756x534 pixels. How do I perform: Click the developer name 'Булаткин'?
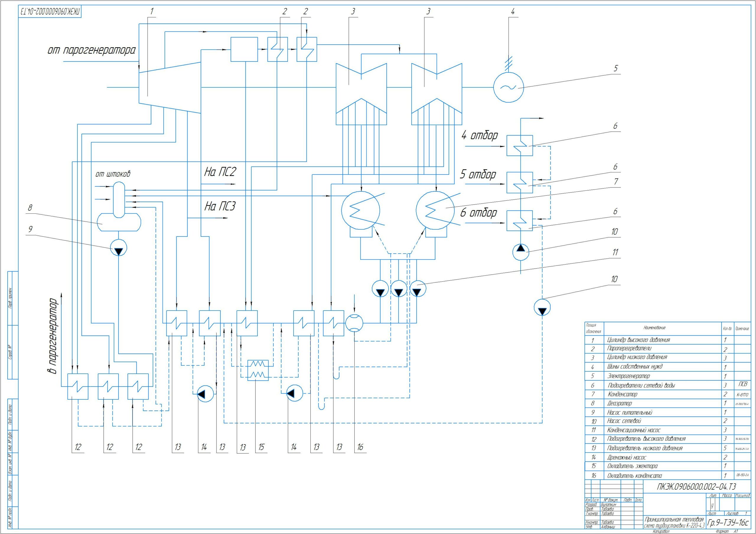[608, 504]
